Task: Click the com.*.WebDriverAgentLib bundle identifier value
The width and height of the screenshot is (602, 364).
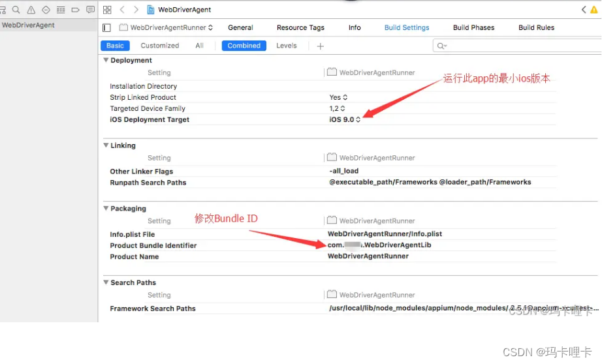Action: click(x=379, y=245)
